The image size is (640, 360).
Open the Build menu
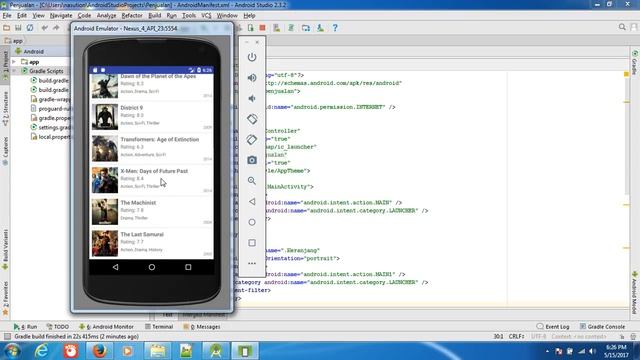click(154, 16)
